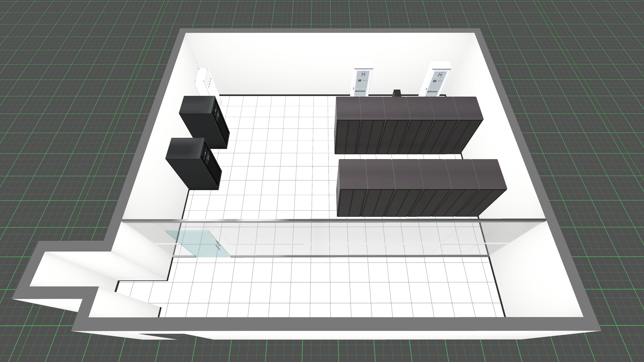Click the raised floor inside server room
The image size is (644, 362).
275,150
